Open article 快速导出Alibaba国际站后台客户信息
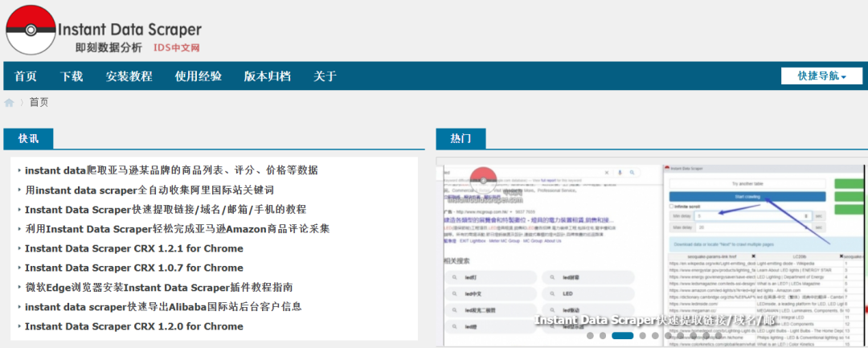The height and width of the screenshot is (348, 868). point(163,307)
